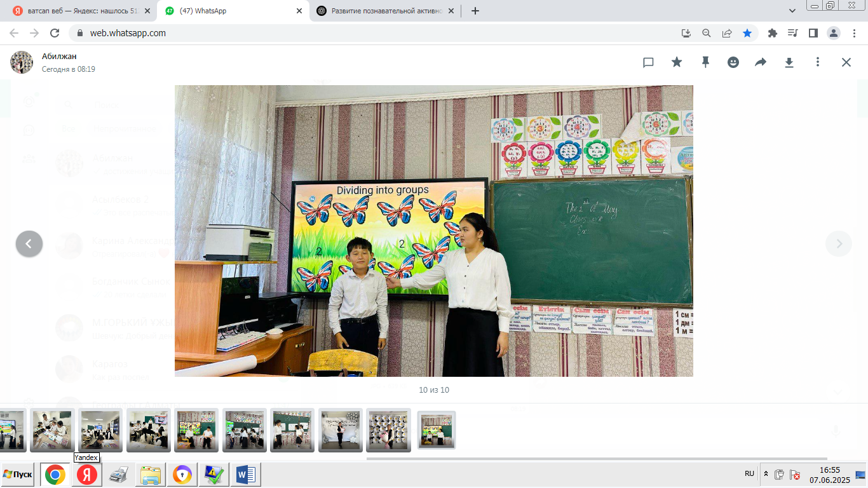Close the WhatsApp media viewer
Viewport: 868px width, 488px height.
846,62
